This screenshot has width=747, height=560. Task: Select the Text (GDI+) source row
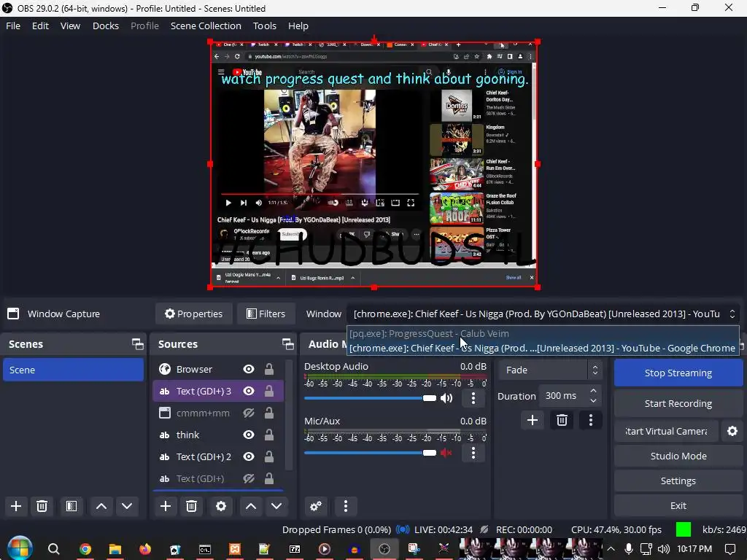pyautogui.click(x=218, y=478)
